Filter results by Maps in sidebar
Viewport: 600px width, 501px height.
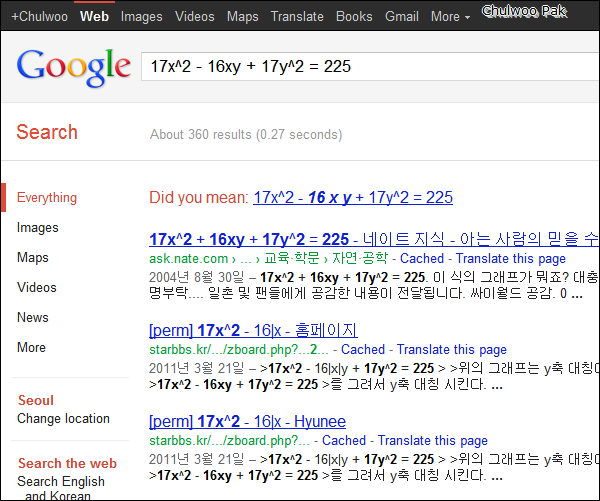33,258
